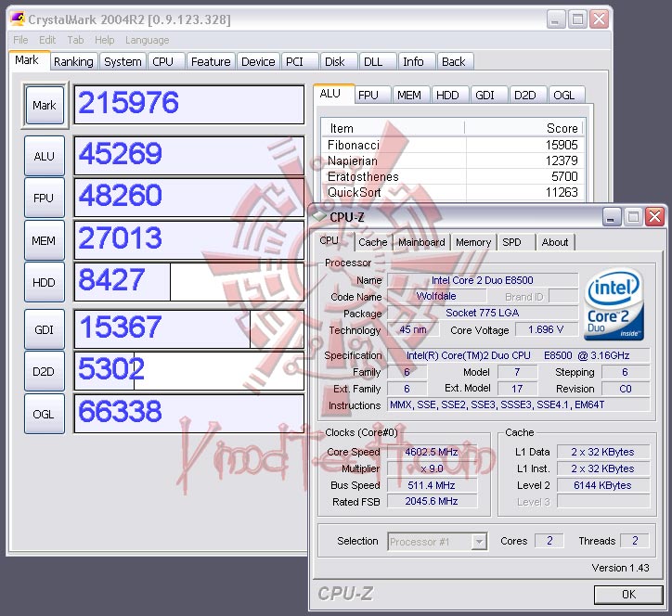The width and height of the screenshot is (672, 616).
Task: Open the Memory tab in CPU-Z
Action: pyautogui.click(x=473, y=242)
